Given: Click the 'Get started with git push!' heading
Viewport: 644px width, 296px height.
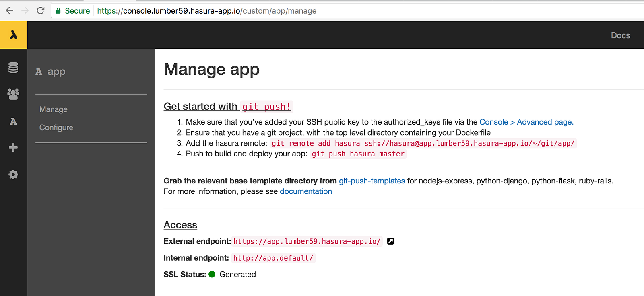Looking at the screenshot, I should [x=228, y=107].
